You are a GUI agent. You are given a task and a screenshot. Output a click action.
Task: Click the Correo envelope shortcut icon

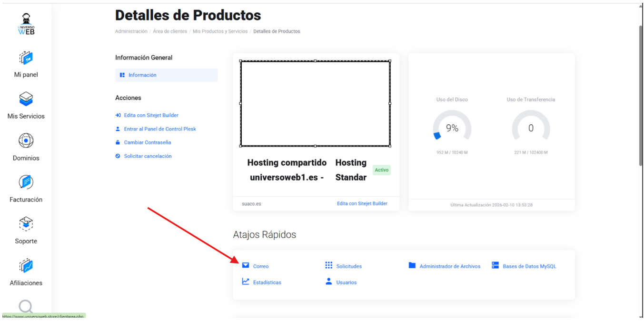(x=246, y=265)
